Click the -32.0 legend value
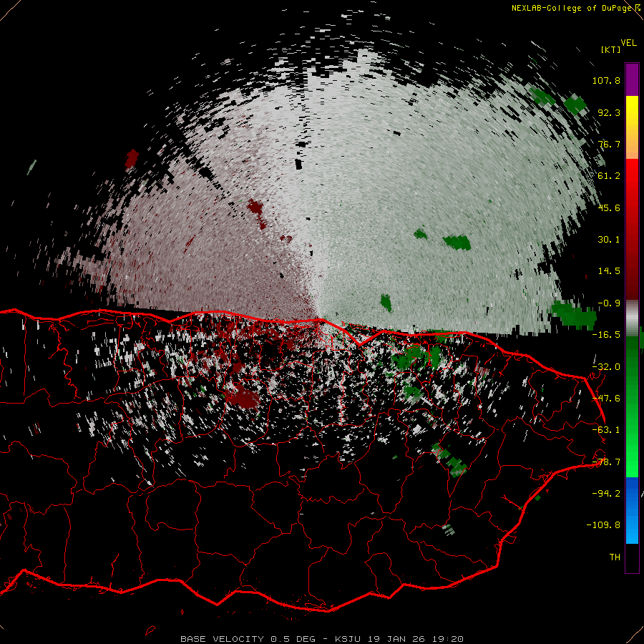 606,367
